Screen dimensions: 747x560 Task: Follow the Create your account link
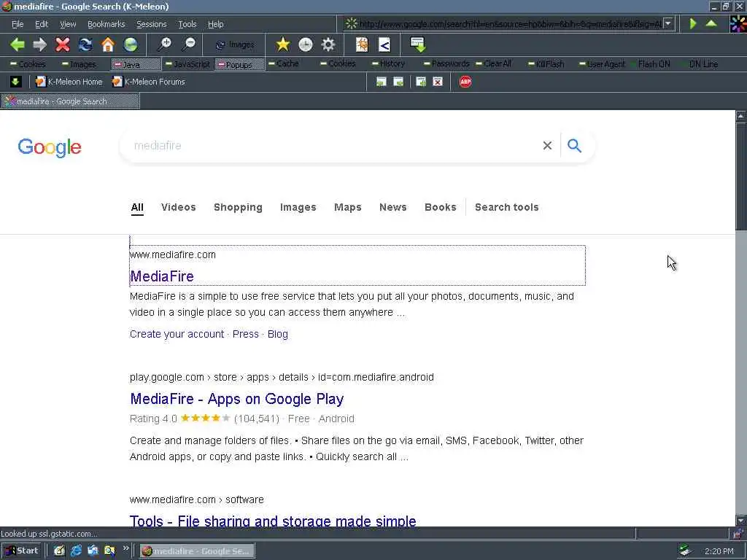[x=177, y=334]
